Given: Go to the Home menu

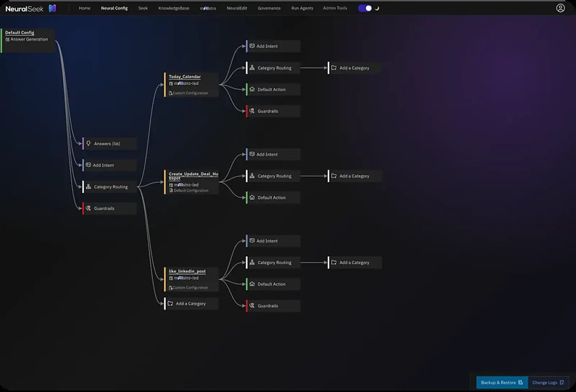Looking at the screenshot, I should (x=85, y=8).
